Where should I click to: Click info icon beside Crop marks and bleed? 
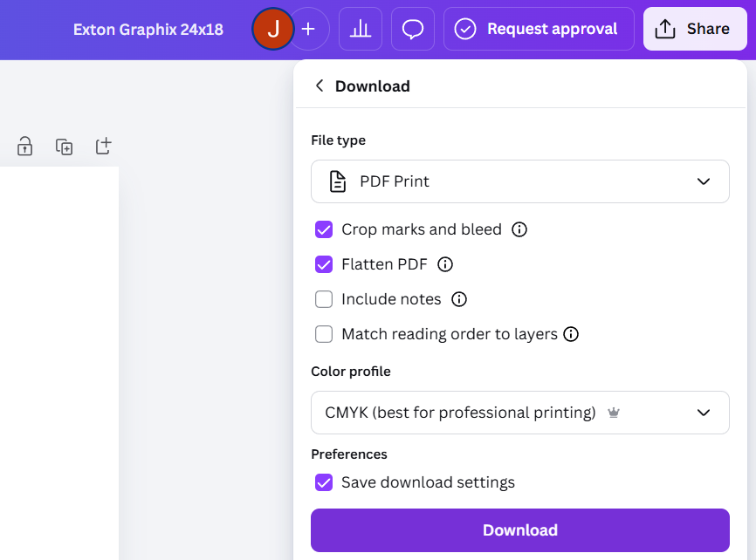tap(519, 229)
